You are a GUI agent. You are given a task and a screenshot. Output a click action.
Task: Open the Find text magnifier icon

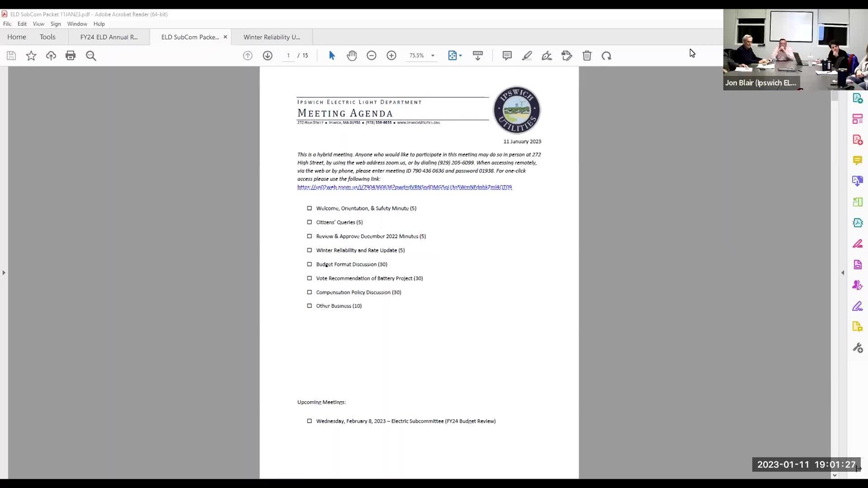click(91, 56)
